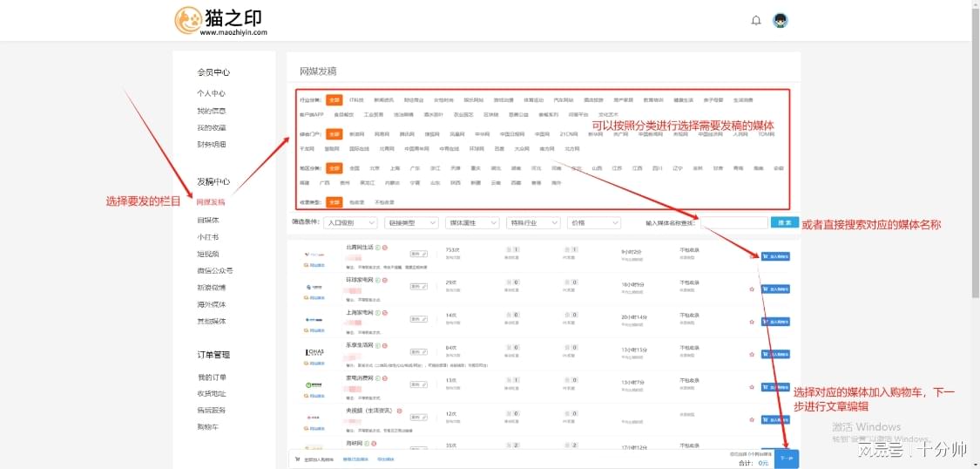The width and height of the screenshot is (980, 469).
Task: Add 北青网生活 to the shopping cart
Action: tap(775, 256)
